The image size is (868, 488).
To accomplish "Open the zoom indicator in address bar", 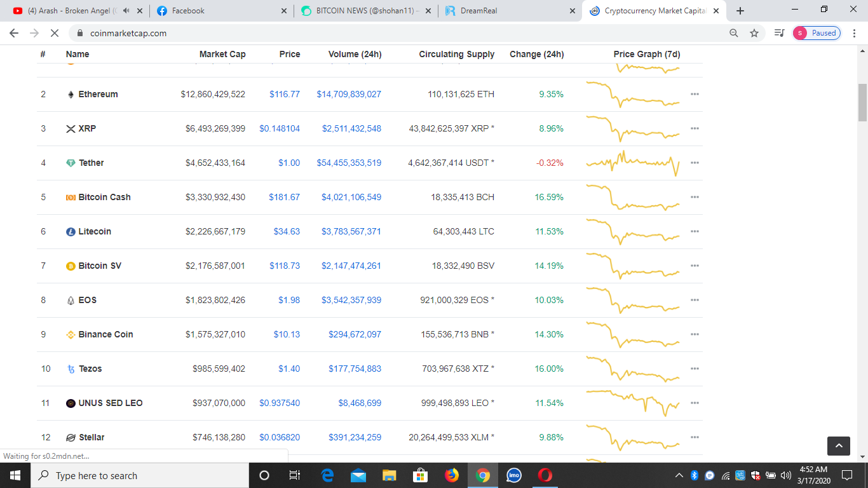I will click(x=734, y=33).
